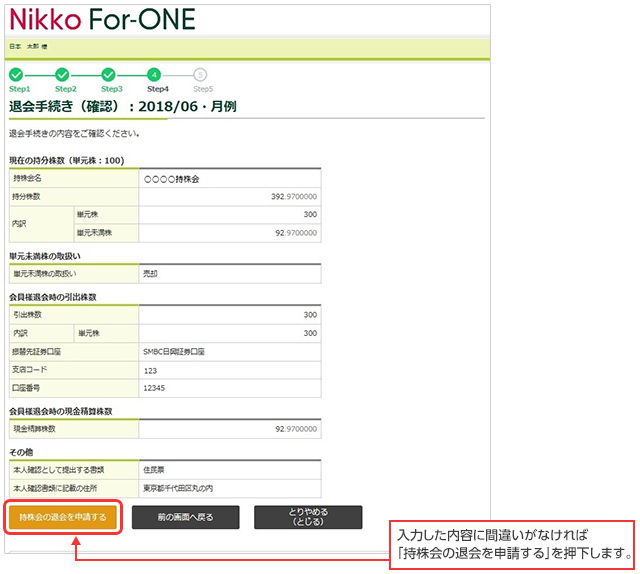Image resolution: width=640 pixels, height=574 pixels.
Task: Click the 現金精算株数 value 92.9700000
Action: pos(295,428)
